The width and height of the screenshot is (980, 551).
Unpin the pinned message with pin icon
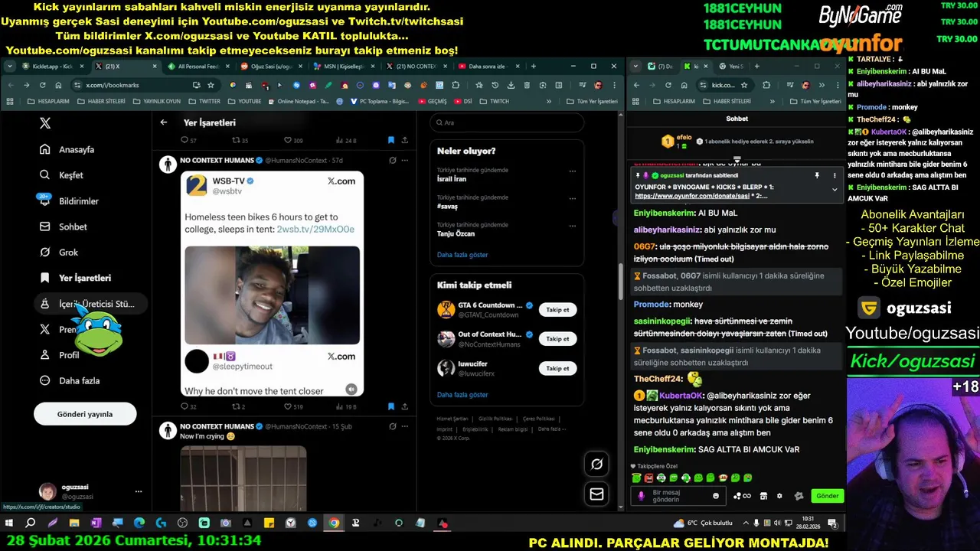click(817, 175)
